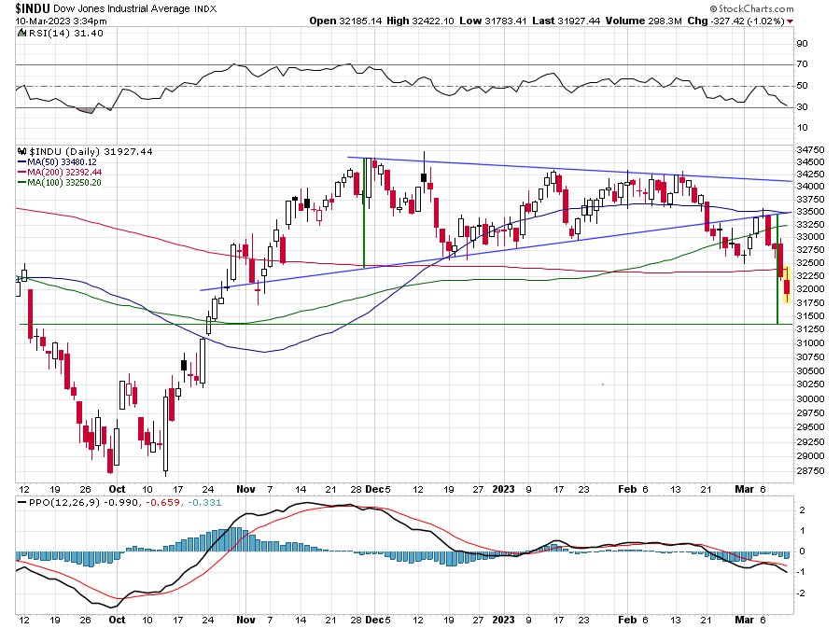Click the green MA(100) legend line swatch
840x628 pixels.
(x=22, y=182)
